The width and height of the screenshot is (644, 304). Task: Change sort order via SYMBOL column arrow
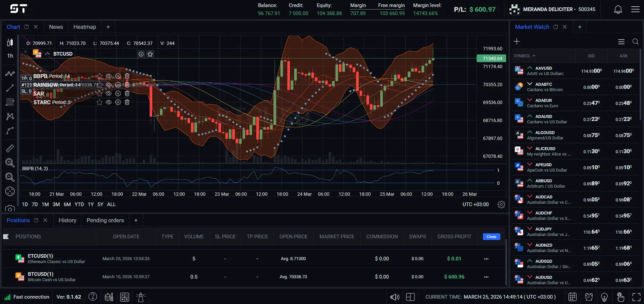[x=534, y=56]
